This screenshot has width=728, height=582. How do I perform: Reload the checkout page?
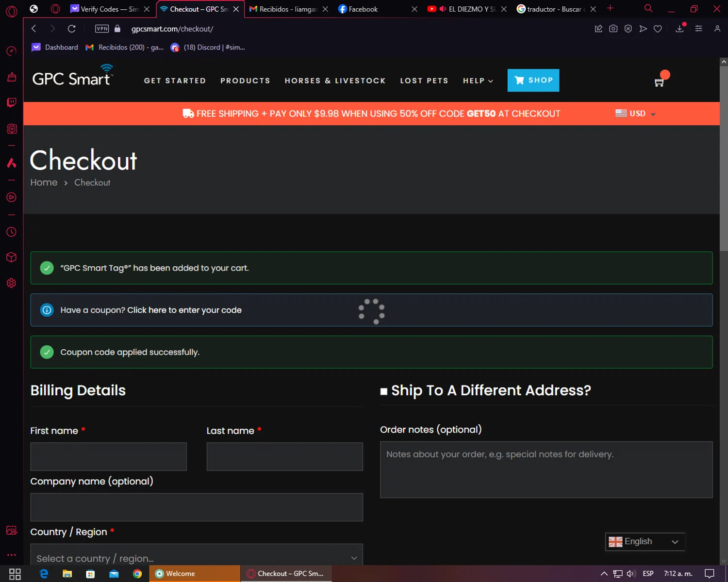[x=72, y=29]
